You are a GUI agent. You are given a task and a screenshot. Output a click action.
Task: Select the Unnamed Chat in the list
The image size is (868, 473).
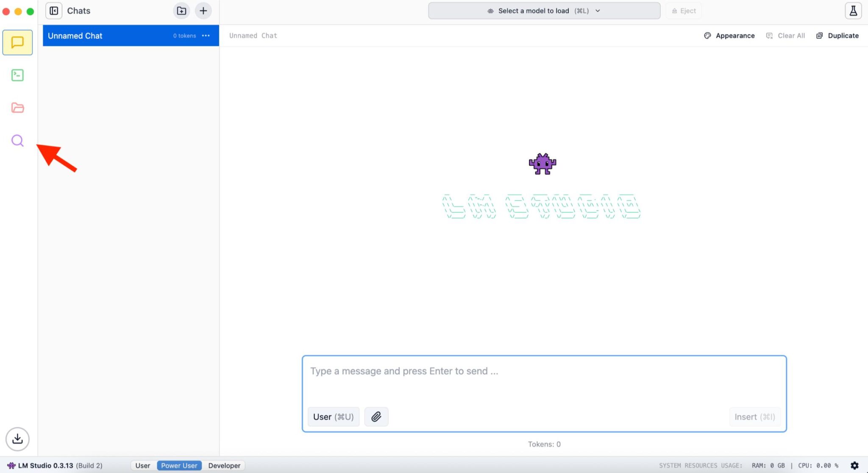pos(106,36)
